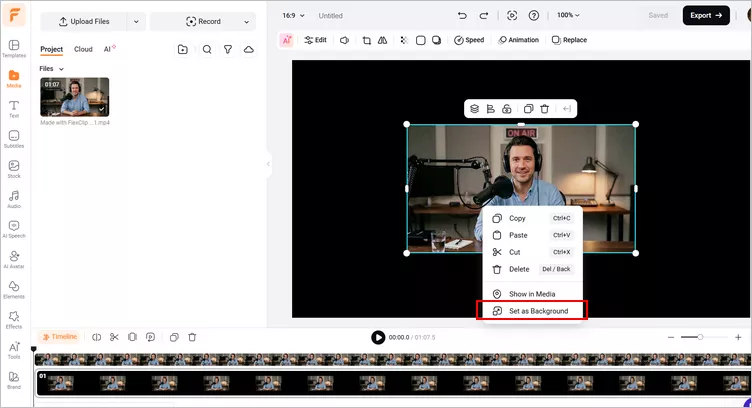This screenshot has width=752, height=408.
Task: Click the lock icon in floating toolbar
Action: 506,109
